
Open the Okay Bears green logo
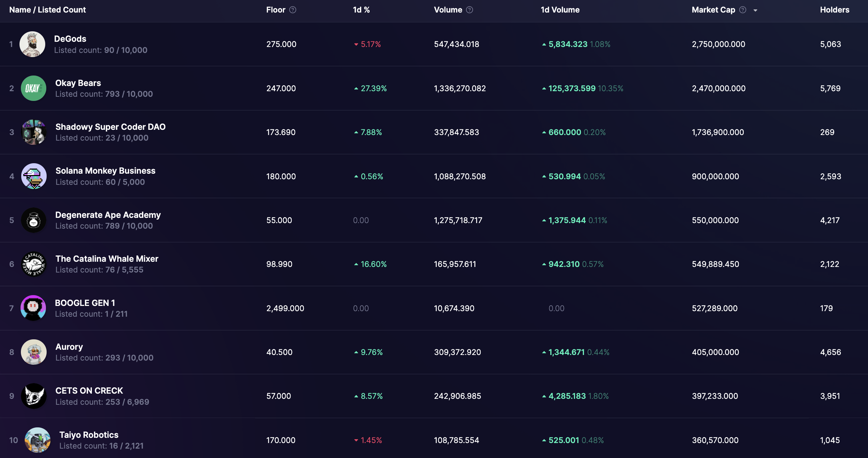coord(33,88)
